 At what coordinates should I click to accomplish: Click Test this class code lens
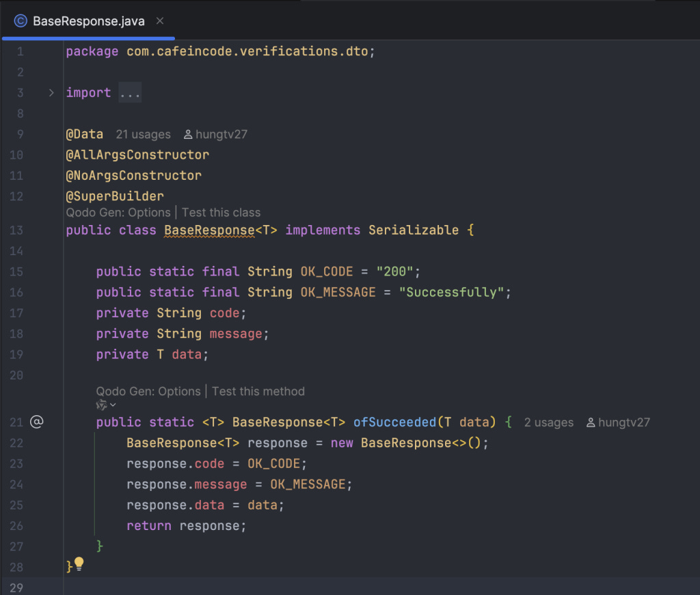[x=221, y=213]
